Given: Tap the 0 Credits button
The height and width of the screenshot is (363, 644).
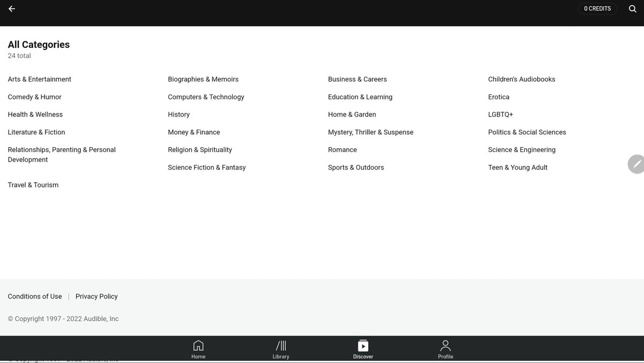Looking at the screenshot, I should (x=597, y=9).
